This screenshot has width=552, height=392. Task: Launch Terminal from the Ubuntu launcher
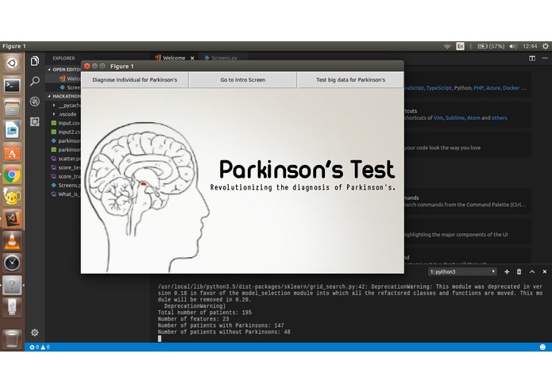point(12,86)
